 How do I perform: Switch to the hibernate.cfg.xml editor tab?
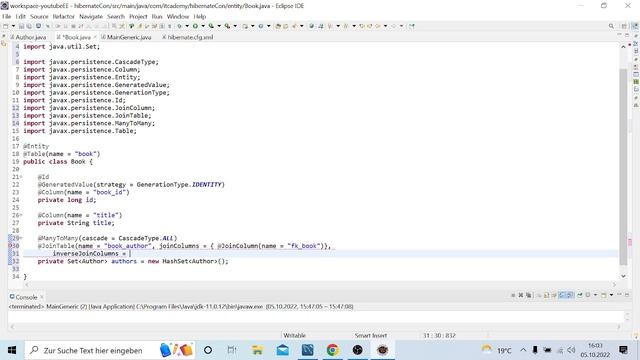[188, 37]
